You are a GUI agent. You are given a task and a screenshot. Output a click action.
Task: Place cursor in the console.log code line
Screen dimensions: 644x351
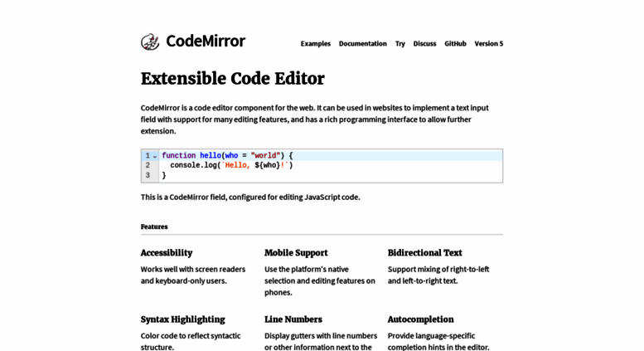click(330, 165)
